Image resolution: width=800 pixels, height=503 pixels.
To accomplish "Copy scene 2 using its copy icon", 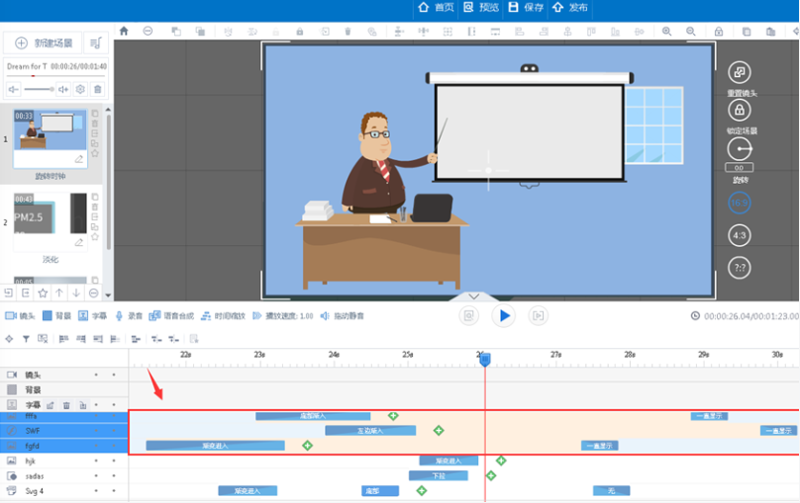I will [95, 197].
